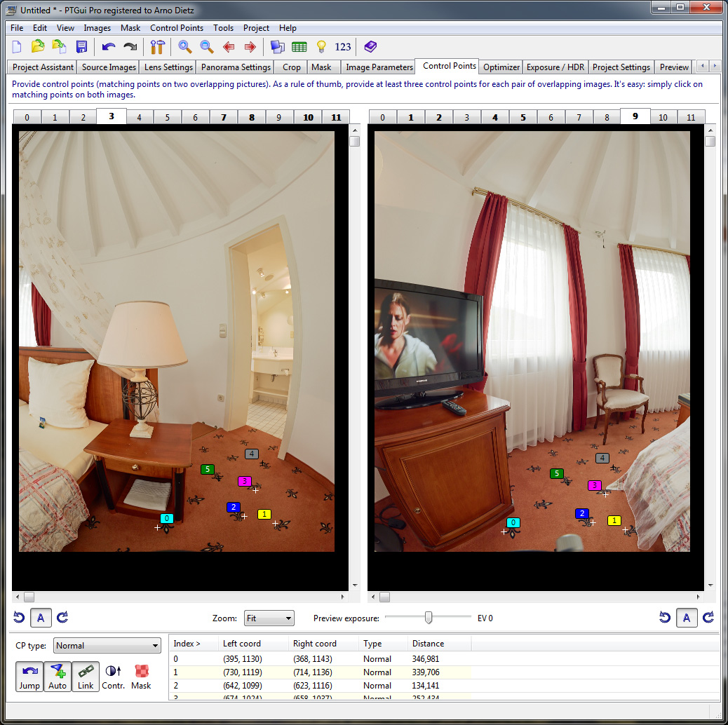Toggle the Jump button
The width and height of the screenshot is (728, 725).
[29, 677]
